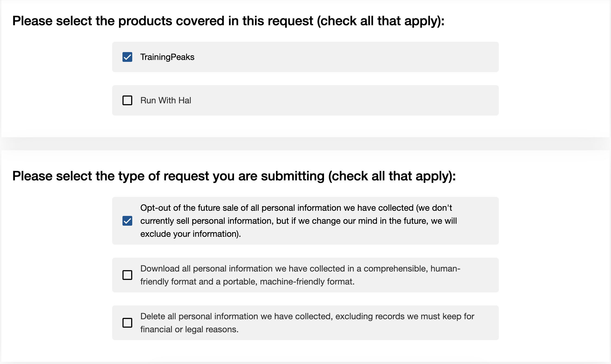This screenshot has width=611, height=364.
Task: Click the first line of the opt-out option text
Action: [x=296, y=208]
